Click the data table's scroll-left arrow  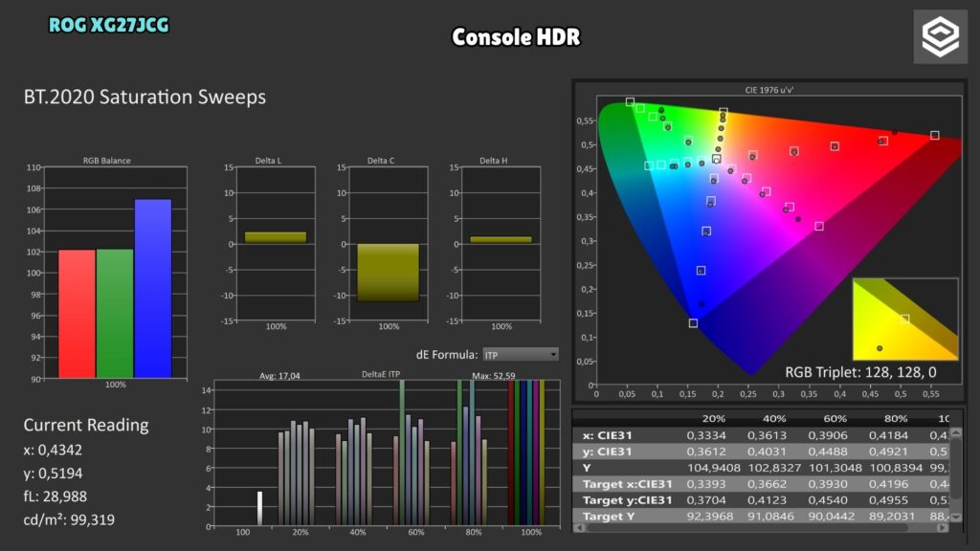tap(579, 528)
